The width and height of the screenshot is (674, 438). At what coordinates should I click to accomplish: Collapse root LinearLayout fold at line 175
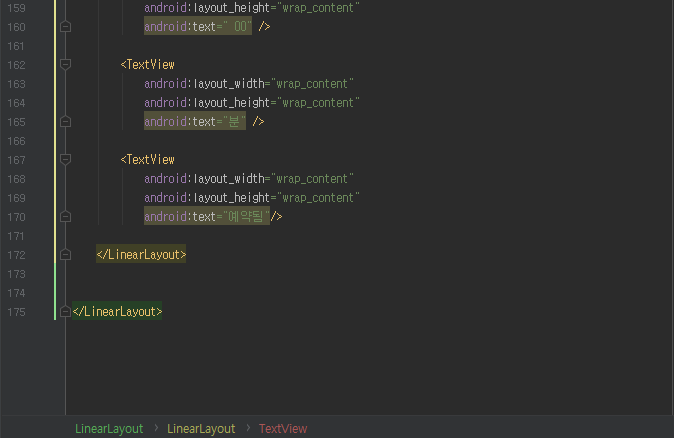click(65, 312)
